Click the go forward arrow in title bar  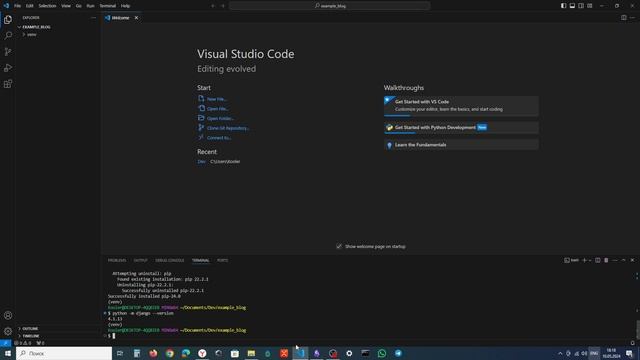pos(223,6)
